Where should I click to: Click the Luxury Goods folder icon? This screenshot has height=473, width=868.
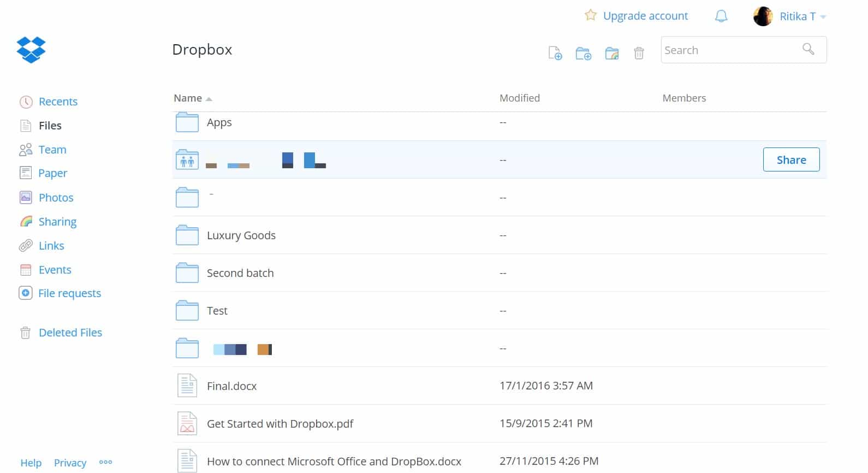coord(187,235)
